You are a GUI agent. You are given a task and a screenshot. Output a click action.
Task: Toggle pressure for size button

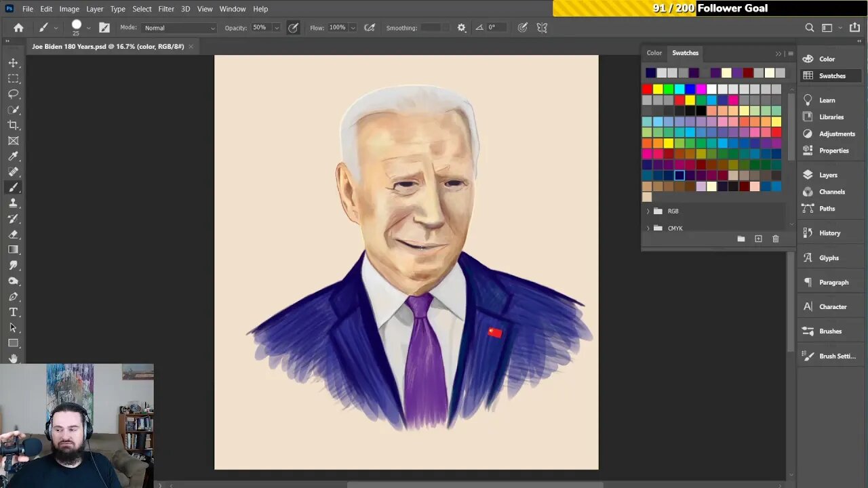(x=522, y=28)
